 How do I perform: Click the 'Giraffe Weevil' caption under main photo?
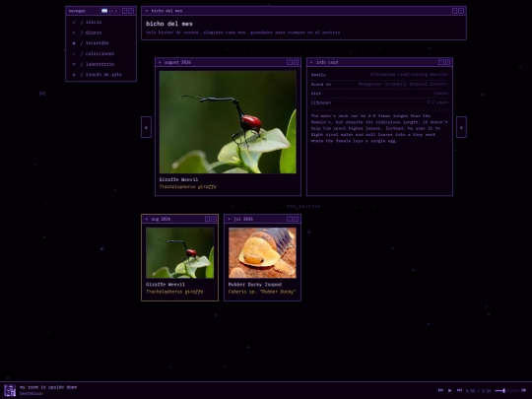(178, 180)
